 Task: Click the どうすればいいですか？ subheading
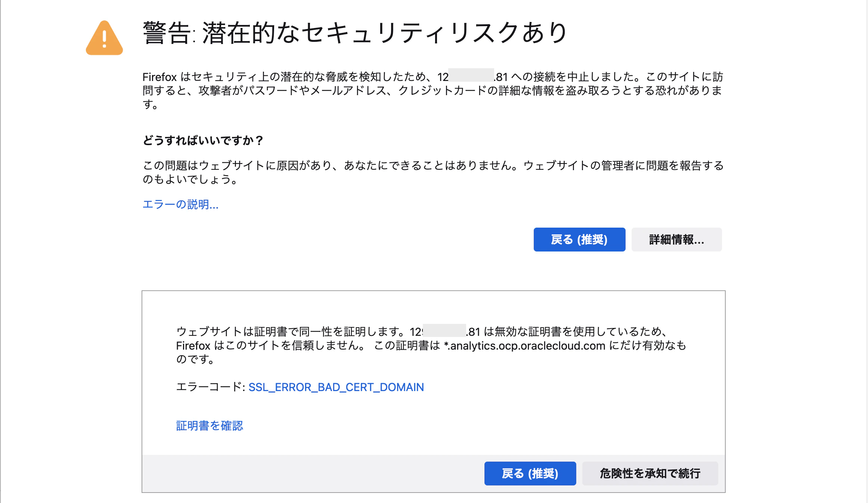(204, 141)
